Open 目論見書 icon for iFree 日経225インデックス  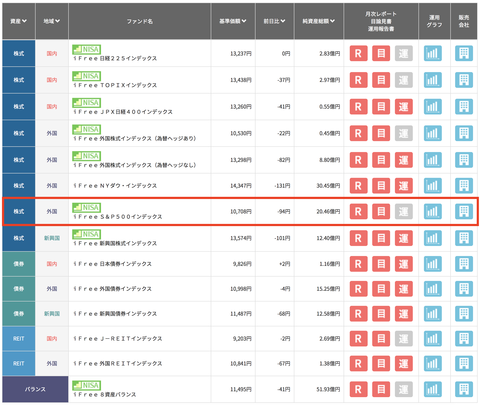click(381, 53)
